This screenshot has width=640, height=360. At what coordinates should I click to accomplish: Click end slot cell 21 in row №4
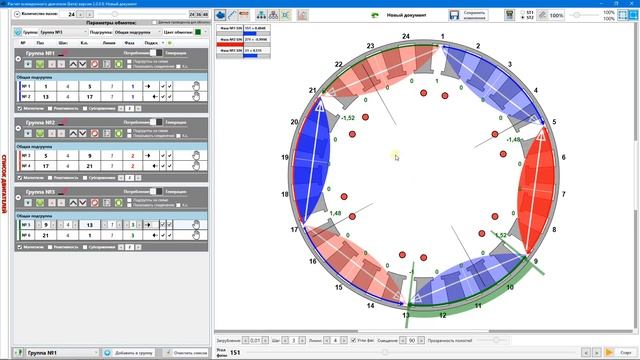90,166
